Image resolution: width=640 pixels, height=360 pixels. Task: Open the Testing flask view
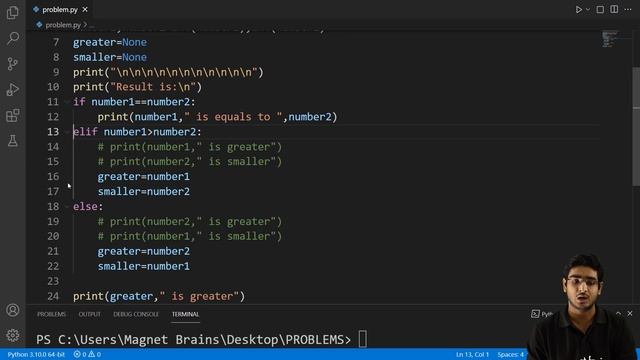click(x=13, y=141)
